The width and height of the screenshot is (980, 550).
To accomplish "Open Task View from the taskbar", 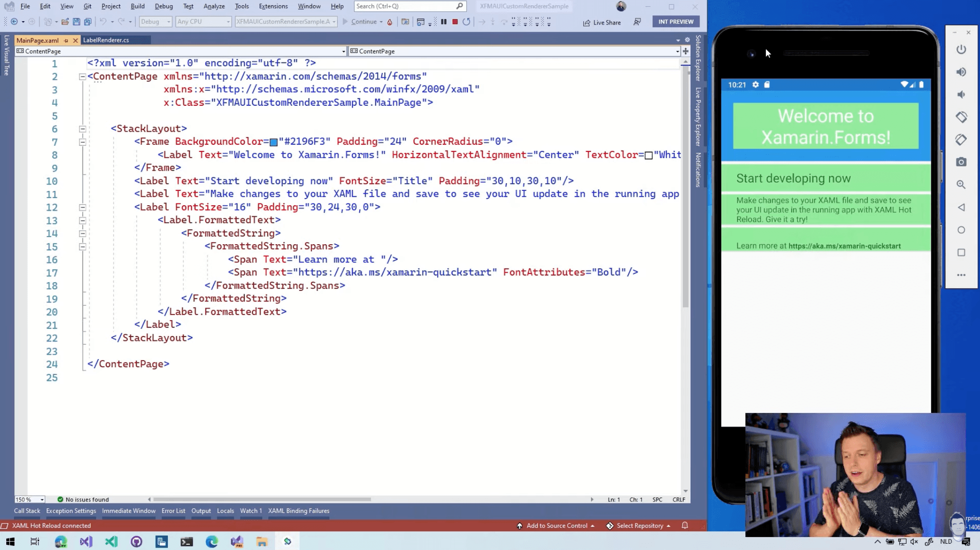I will click(35, 541).
